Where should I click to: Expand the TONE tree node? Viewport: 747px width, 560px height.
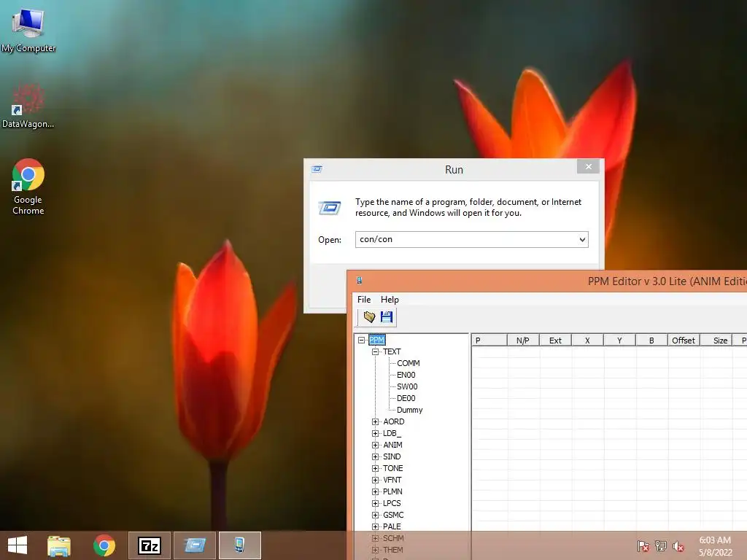pyautogui.click(x=376, y=469)
